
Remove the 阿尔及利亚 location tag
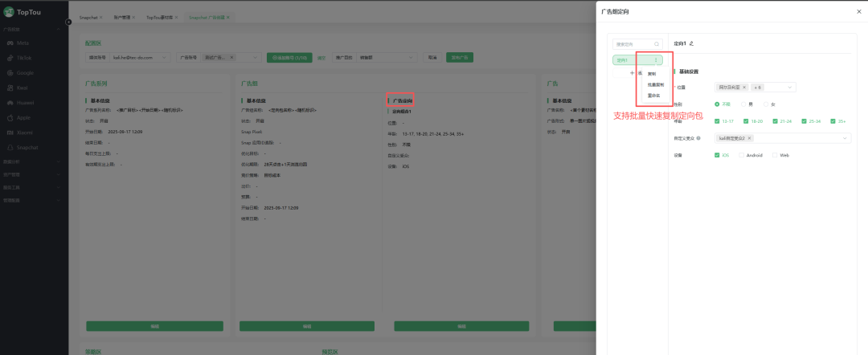(x=744, y=88)
